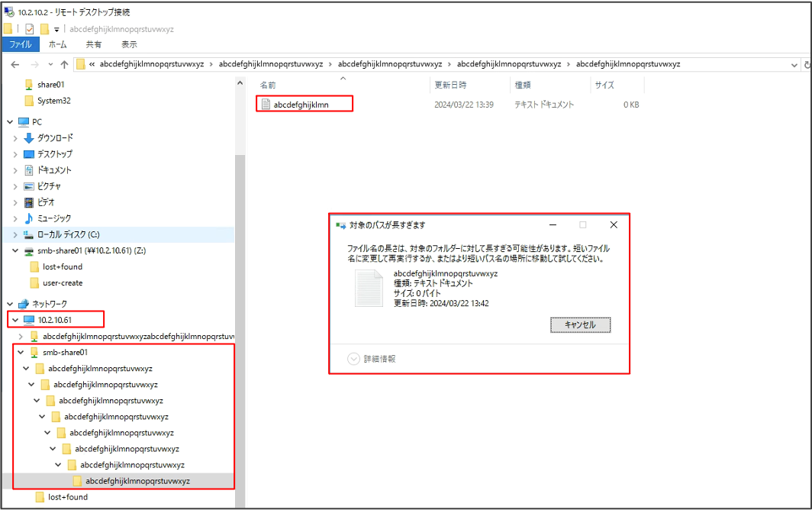Collapse the PC node in the tree
The height and width of the screenshot is (510, 812).
click(x=10, y=122)
